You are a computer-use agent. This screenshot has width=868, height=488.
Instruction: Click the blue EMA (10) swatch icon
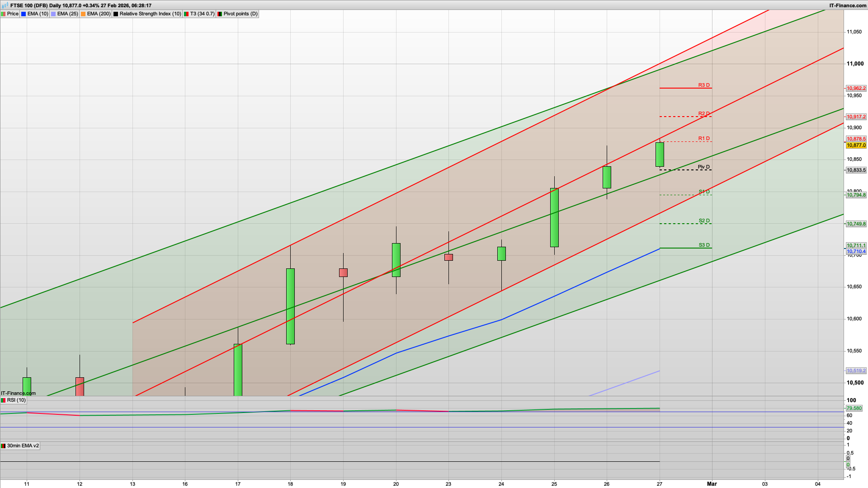coord(23,14)
